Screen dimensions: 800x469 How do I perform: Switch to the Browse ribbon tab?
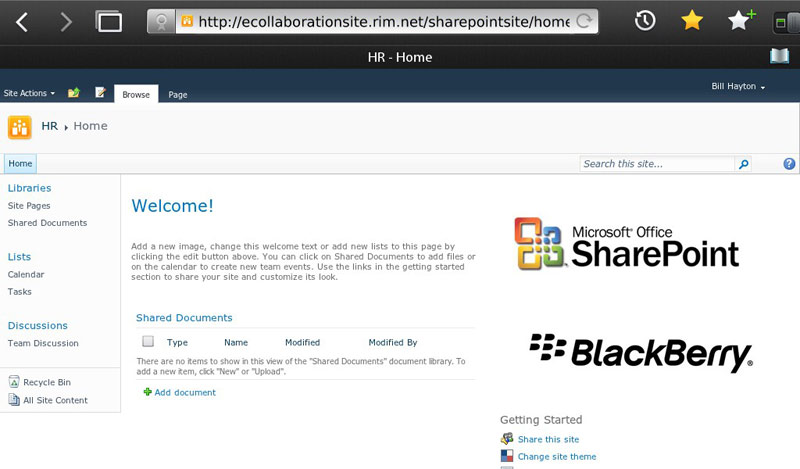[x=136, y=94]
